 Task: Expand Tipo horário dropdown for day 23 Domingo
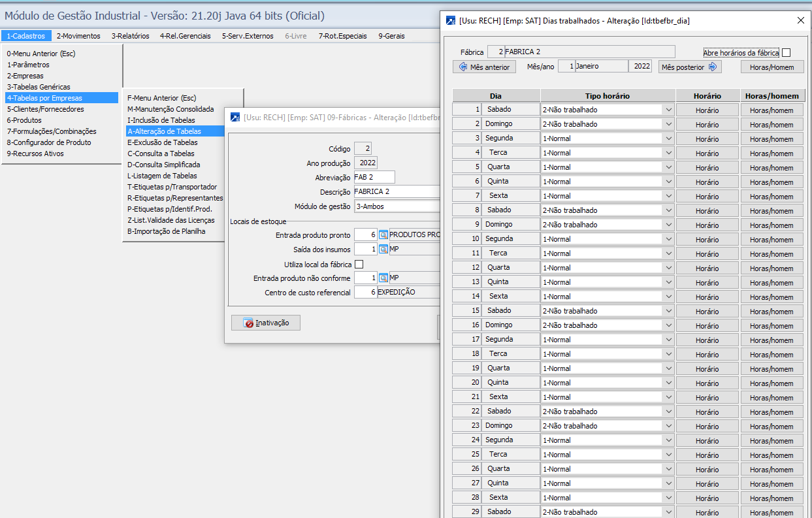[668, 426]
